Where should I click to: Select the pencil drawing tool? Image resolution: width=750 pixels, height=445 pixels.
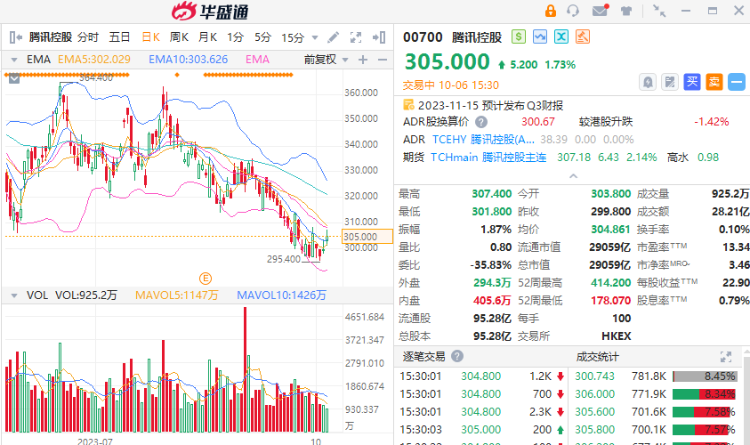coord(333,37)
